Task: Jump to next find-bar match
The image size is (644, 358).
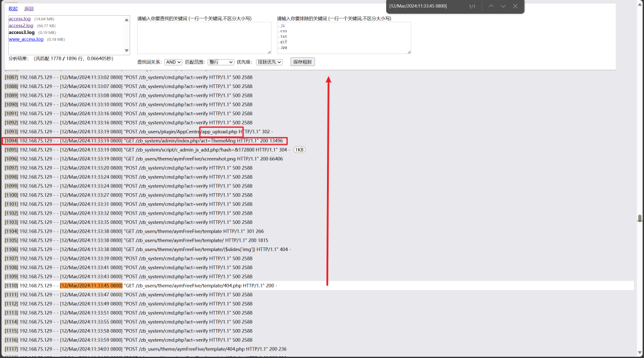Action: [503, 6]
